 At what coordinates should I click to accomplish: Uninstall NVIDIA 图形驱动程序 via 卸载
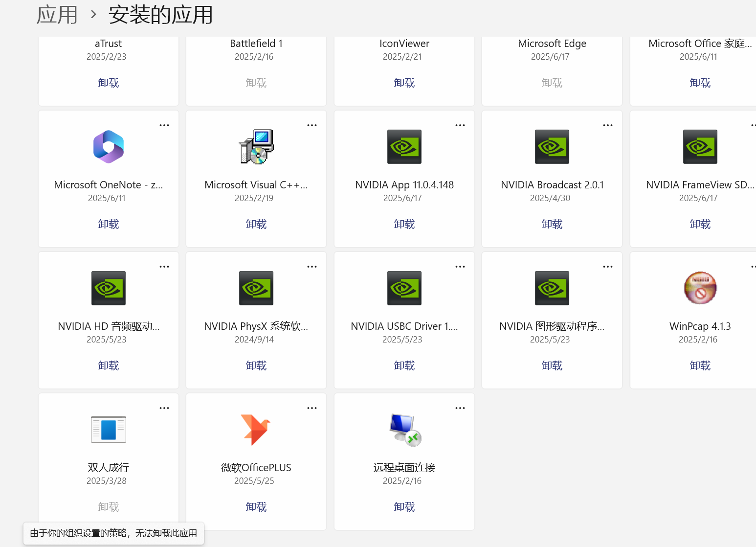(552, 365)
